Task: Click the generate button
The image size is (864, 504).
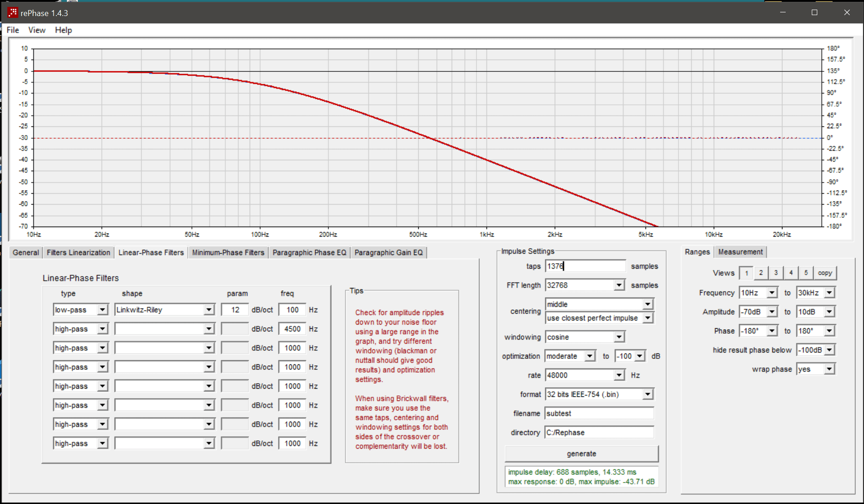Action: (581, 454)
